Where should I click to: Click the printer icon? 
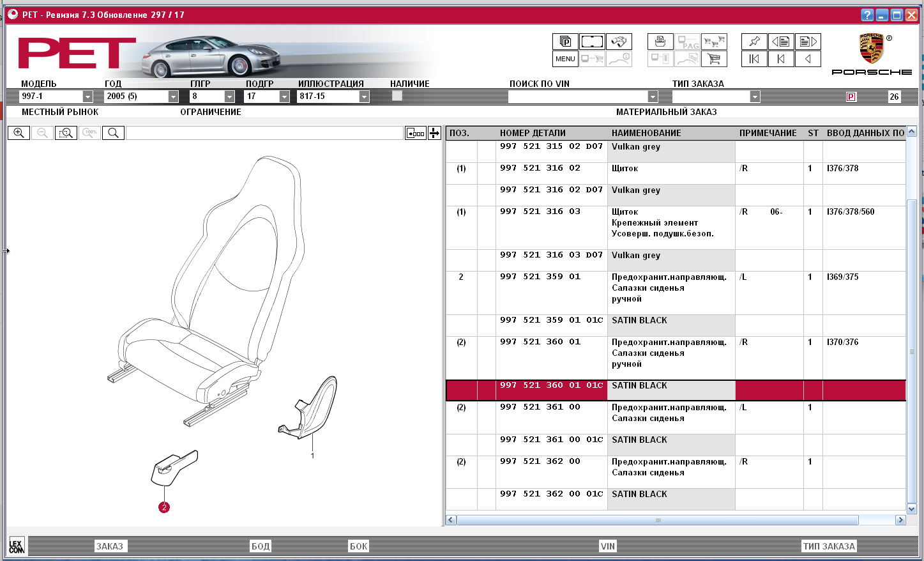point(660,42)
